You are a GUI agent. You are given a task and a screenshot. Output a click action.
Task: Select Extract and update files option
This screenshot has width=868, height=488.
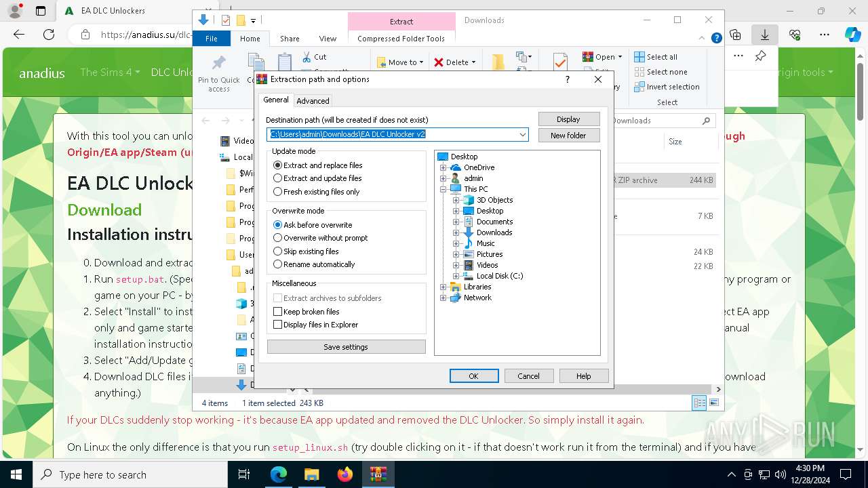click(317, 178)
